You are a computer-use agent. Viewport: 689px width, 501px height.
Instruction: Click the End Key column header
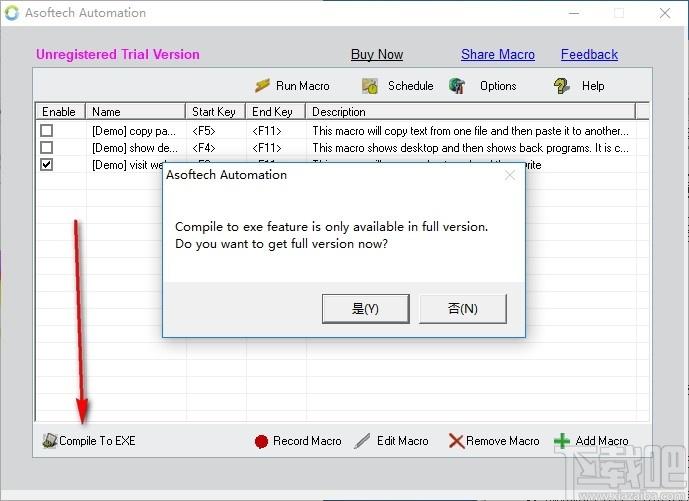pos(275,111)
